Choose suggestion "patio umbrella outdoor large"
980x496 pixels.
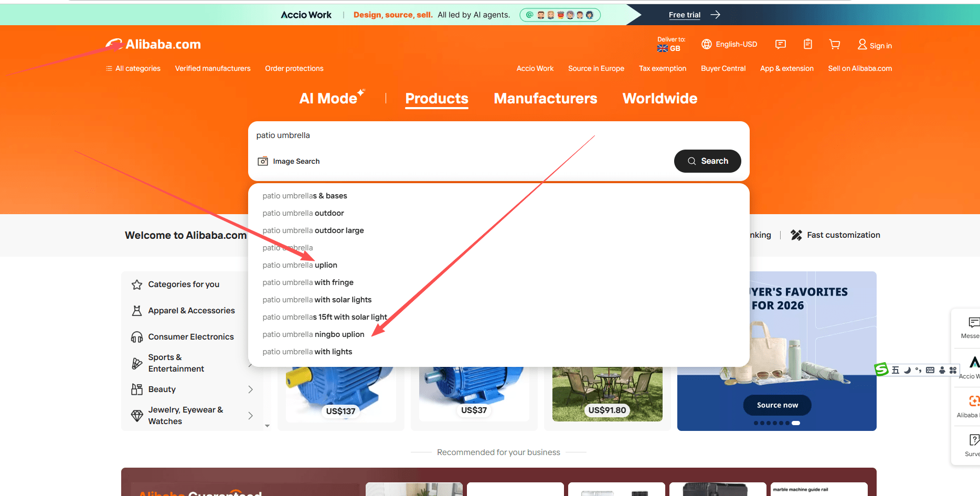(x=498, y=230)
